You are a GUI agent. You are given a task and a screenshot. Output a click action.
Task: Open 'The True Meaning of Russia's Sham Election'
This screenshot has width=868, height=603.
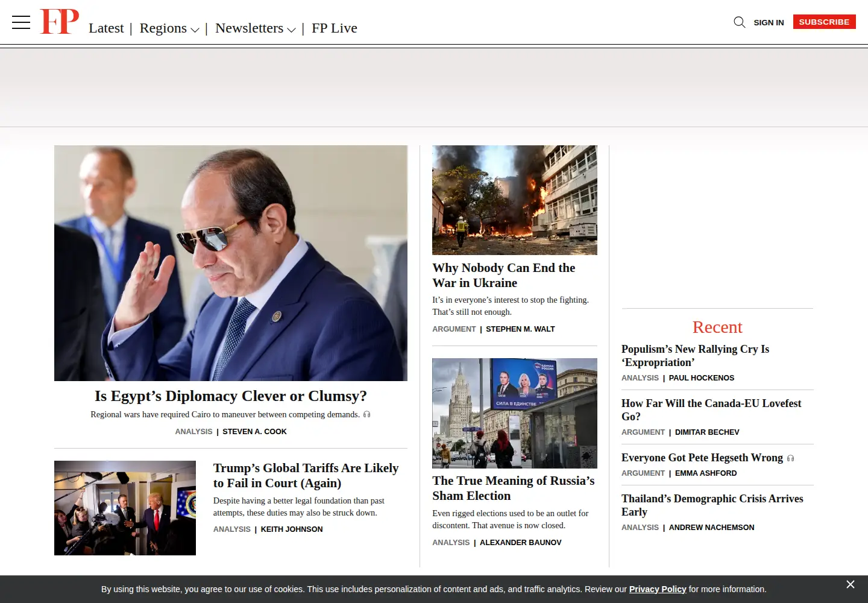(514, 488)
